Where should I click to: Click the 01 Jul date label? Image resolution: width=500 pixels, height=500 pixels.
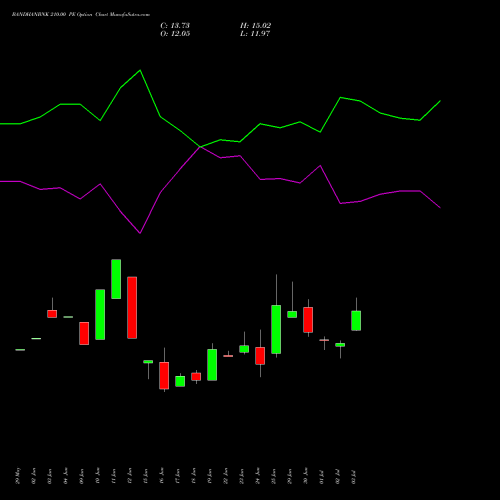[x=322, y=476]
